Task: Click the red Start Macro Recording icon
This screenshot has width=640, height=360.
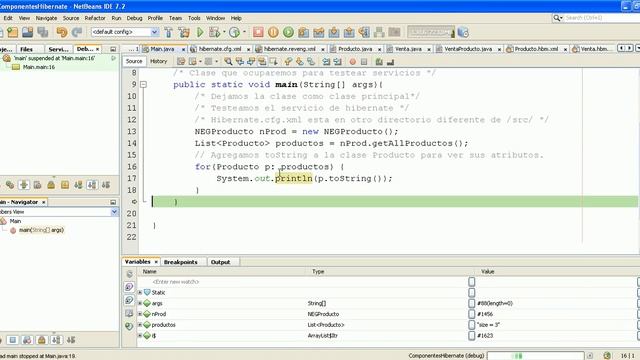Action: (353, 62)
